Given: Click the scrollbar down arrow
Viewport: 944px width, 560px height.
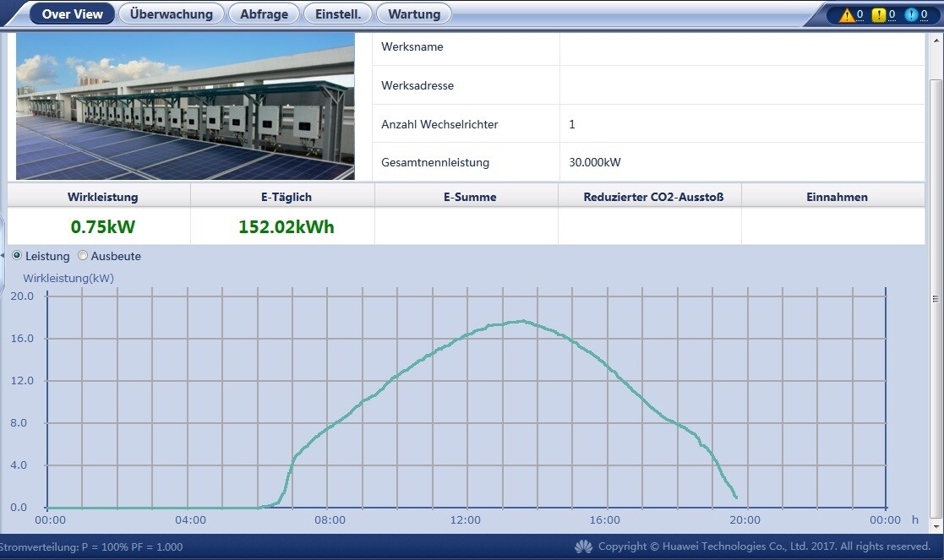Looking at the screenshot, I should 936,525.
